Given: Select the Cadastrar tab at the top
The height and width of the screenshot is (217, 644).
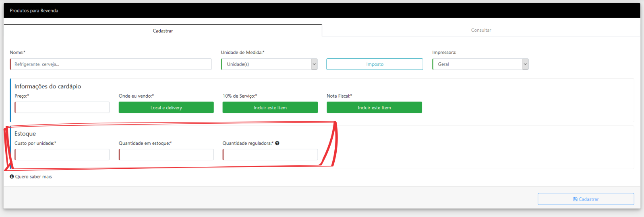Looking at the screenshot, I should 163,31.
